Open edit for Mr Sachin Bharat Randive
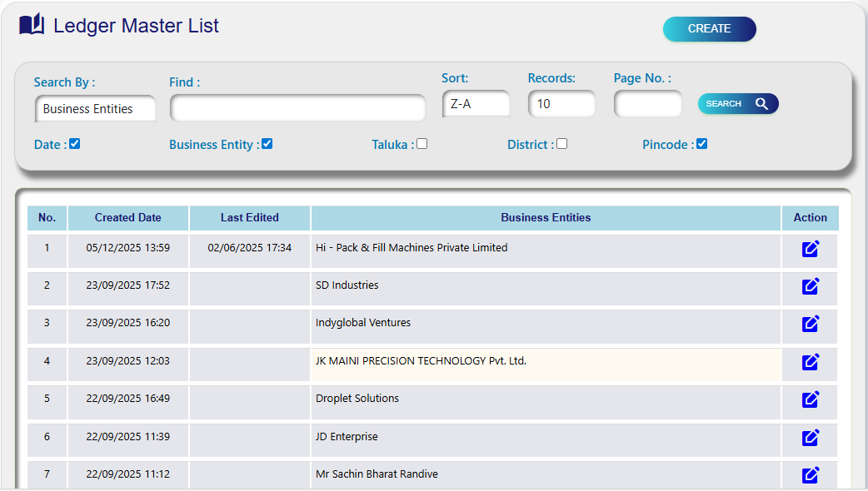Screen dimensions: 868x491 [810, 475]
